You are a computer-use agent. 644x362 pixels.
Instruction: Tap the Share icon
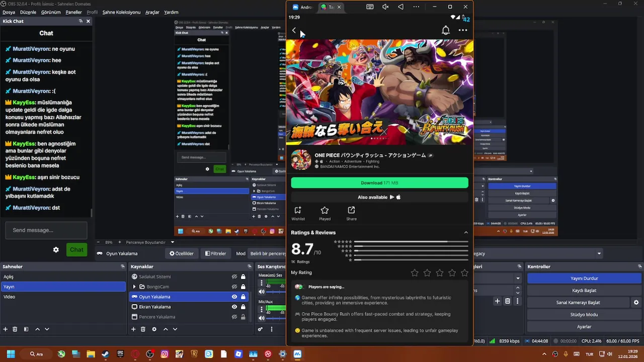pos(351,213)
